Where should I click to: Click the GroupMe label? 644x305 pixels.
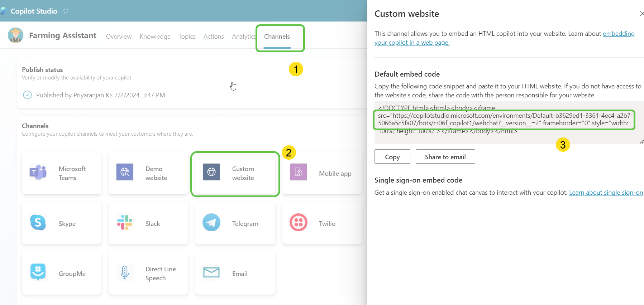tap(72, 274)
